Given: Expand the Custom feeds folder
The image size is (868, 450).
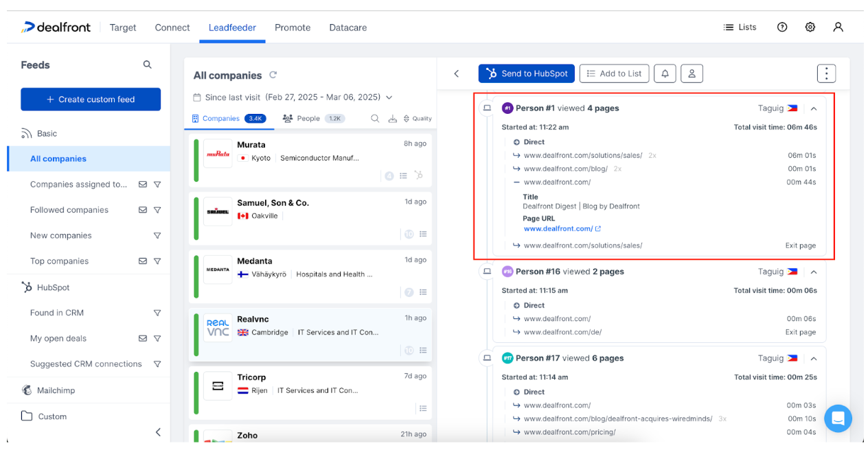Looking at the screenshot, I should tap(44, 416).
